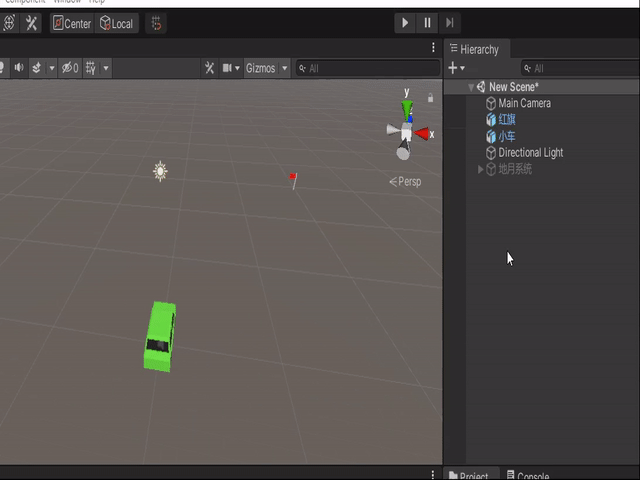Click Directional Light cube icon
640x480 pixels.
tap(491, 152)
